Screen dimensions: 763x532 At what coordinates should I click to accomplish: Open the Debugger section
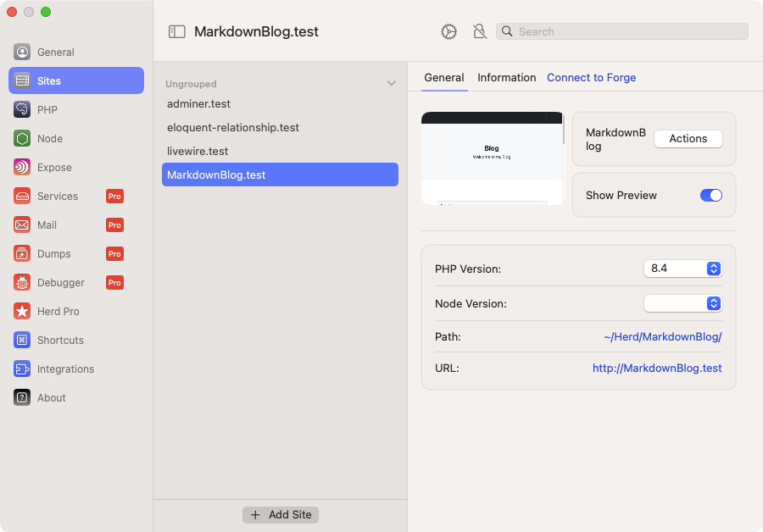coord(60,283)
